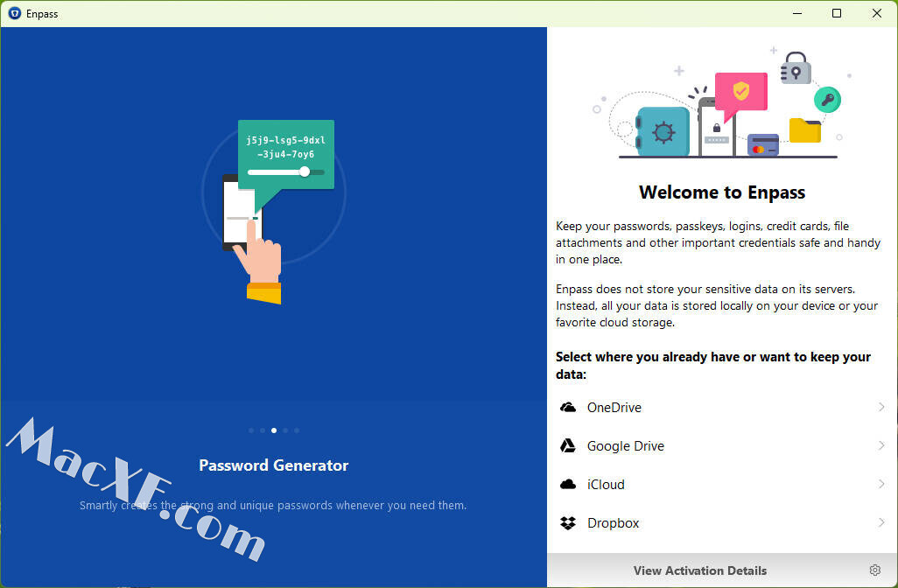Select the active third carousel dot
This screenshot has width=898, height=588.
274,430
